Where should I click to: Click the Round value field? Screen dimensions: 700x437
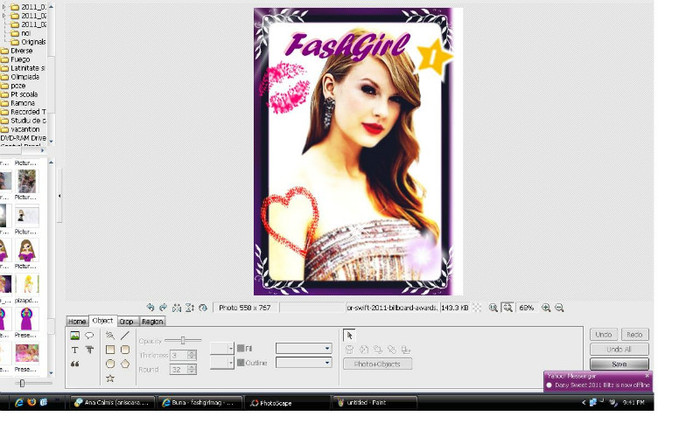pyautogui.click(x=178, y=370)
